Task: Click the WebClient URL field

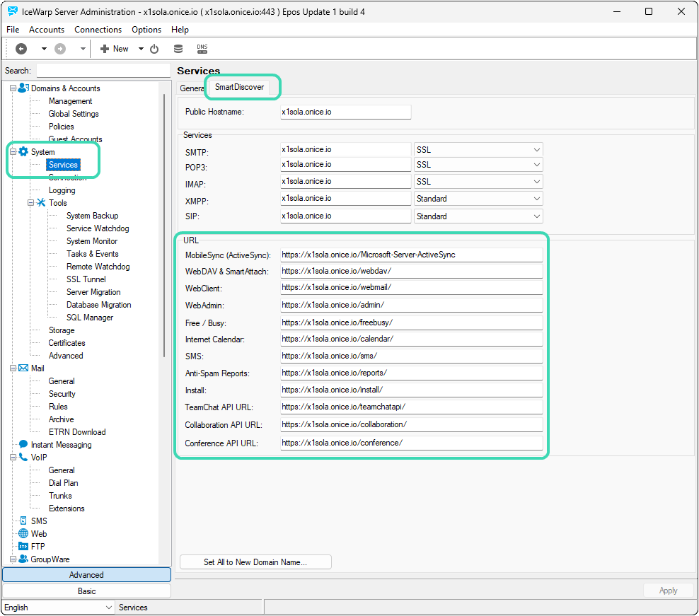Action: [x=411, y=288]
